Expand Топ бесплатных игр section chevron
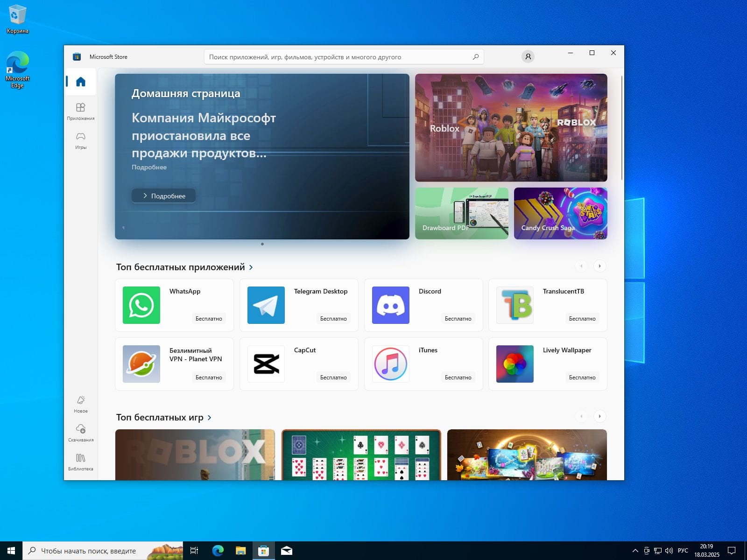 (x=210, y=418)
